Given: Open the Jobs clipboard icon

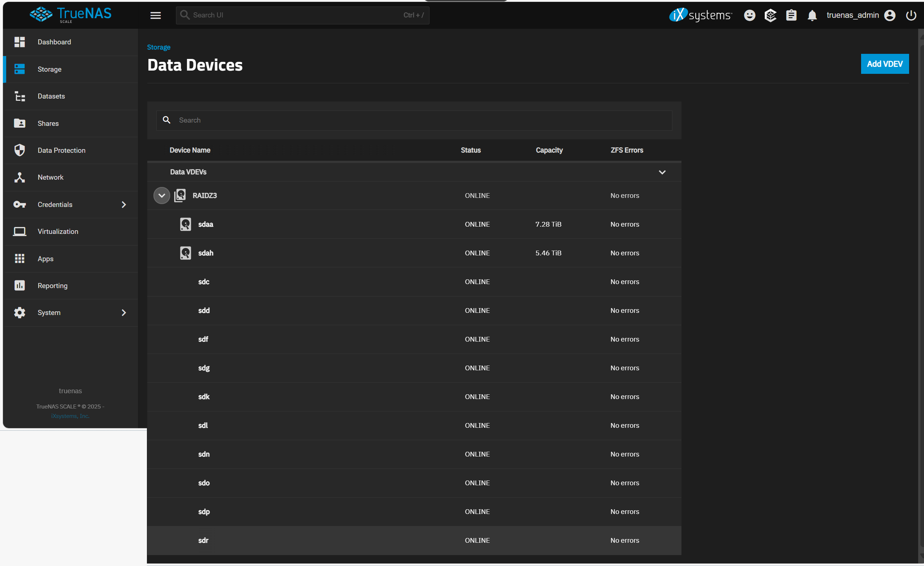Looking at the screenshot, I should [x=791, y=15].
